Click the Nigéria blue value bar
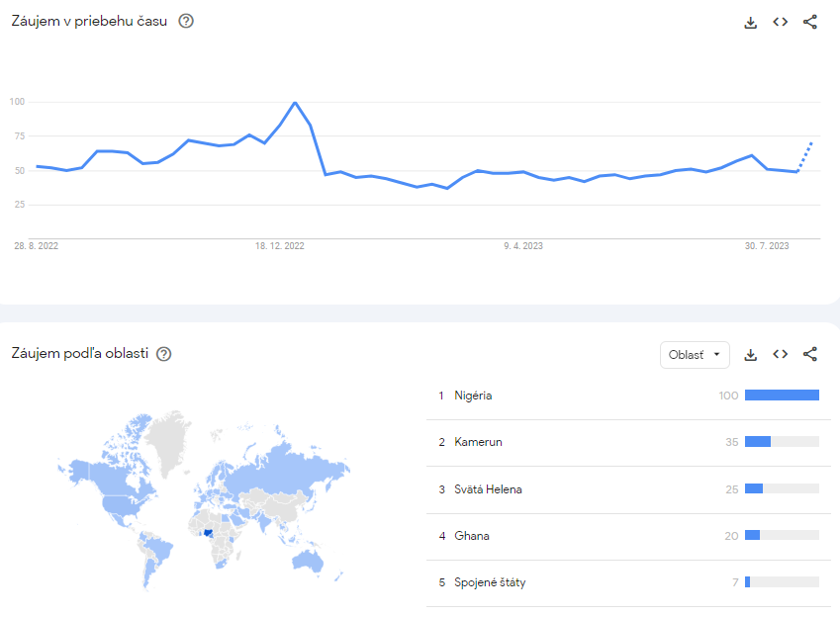Image resolution: width=840 pixels, height=617 pixels. 782,396
